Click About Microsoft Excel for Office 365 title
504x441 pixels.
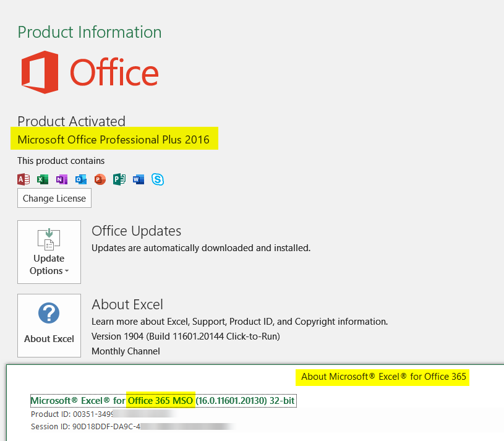(x=383, y=377)
